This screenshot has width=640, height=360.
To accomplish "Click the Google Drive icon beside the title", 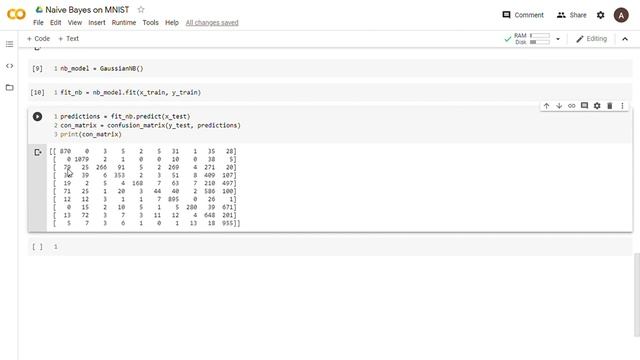I will [39, 9].
